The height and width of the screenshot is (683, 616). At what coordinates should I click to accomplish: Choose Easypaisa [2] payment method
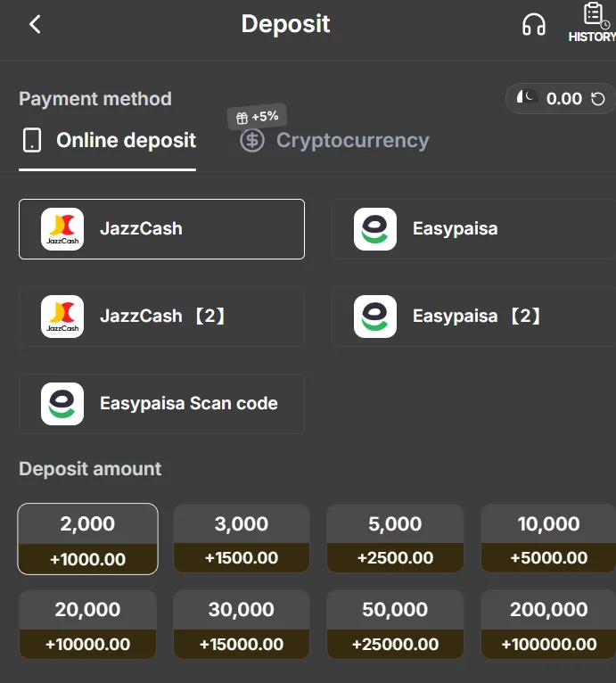474,317
